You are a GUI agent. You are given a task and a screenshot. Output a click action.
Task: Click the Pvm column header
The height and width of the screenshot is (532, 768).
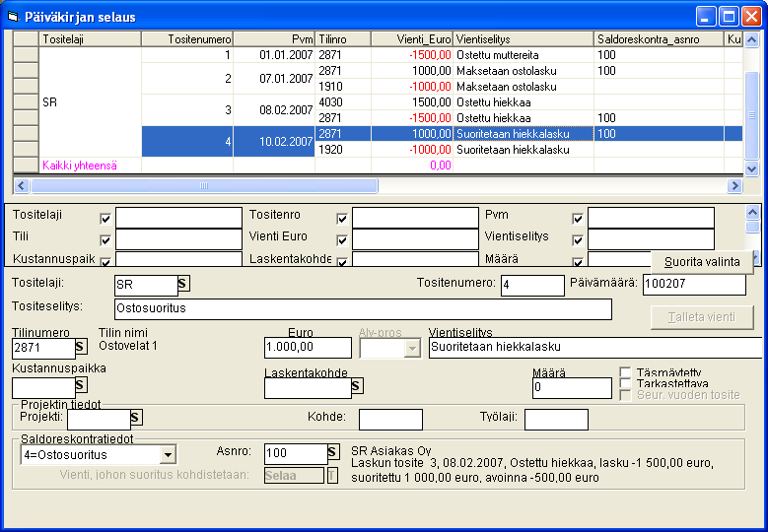point(274,39)
